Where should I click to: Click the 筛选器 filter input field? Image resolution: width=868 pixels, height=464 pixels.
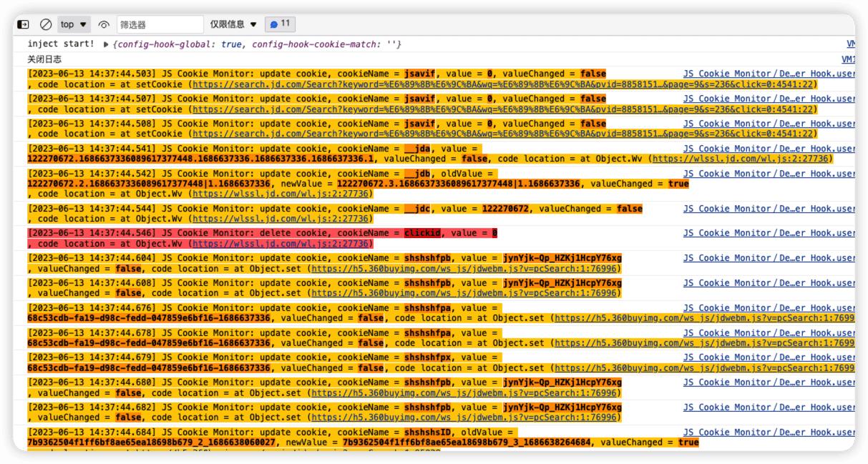point(160,24)
